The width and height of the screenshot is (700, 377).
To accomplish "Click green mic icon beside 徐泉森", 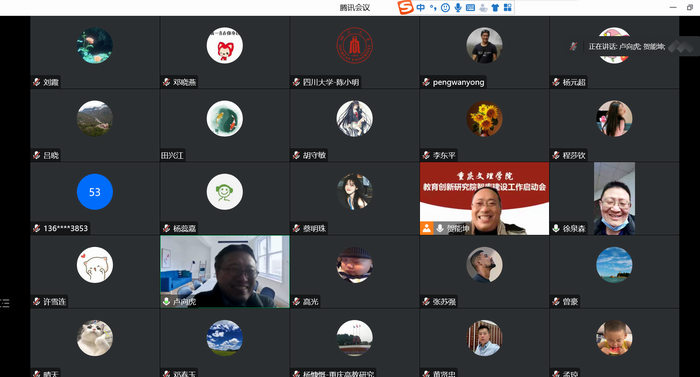I will click(556, 228).
